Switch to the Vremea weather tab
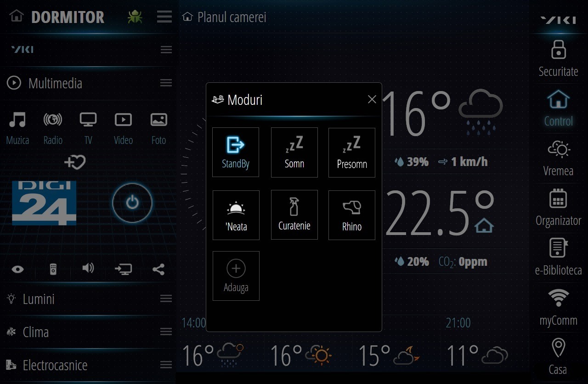 [x=558, y=158]
